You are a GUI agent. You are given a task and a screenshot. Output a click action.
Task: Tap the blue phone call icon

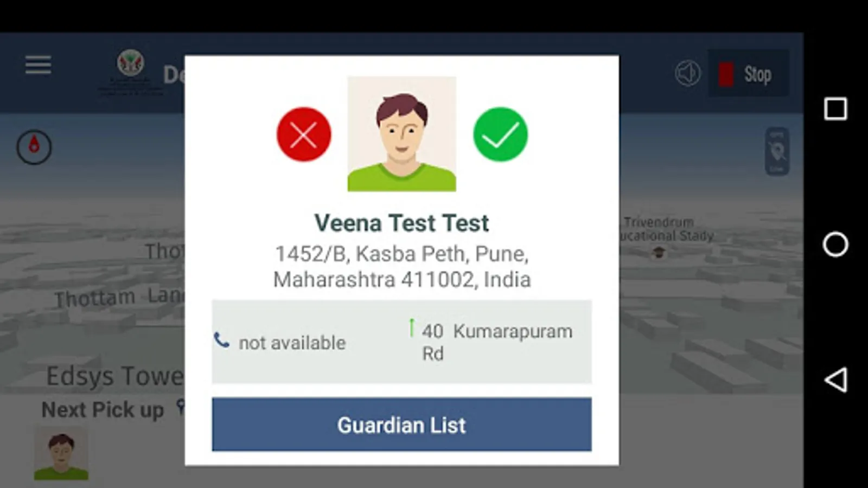tap(221, 340)
